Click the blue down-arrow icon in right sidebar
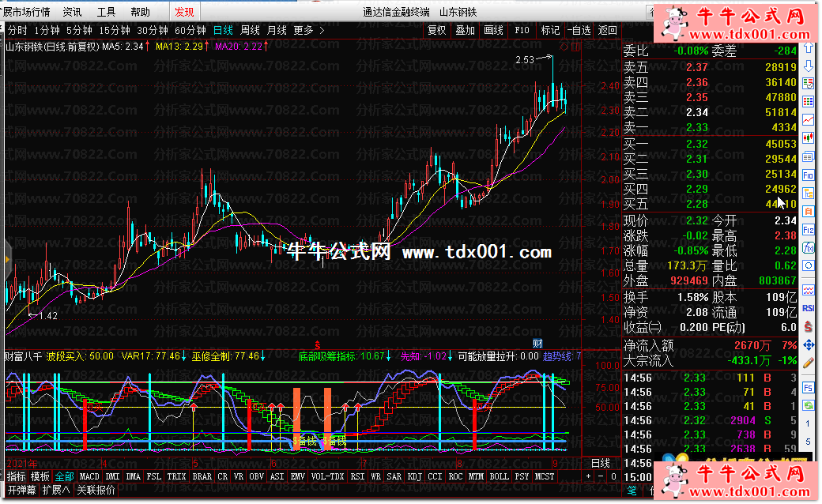The image size is (822, 504). [808, 66]
